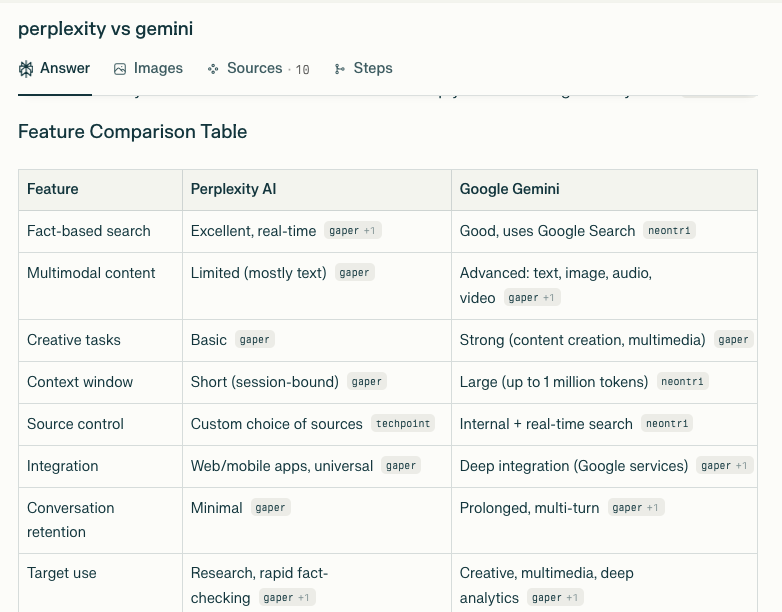Click the 'Limited (mostly text)' cell text
The height and width of the screenshot is (612, 782).
(x=259, y=273)
